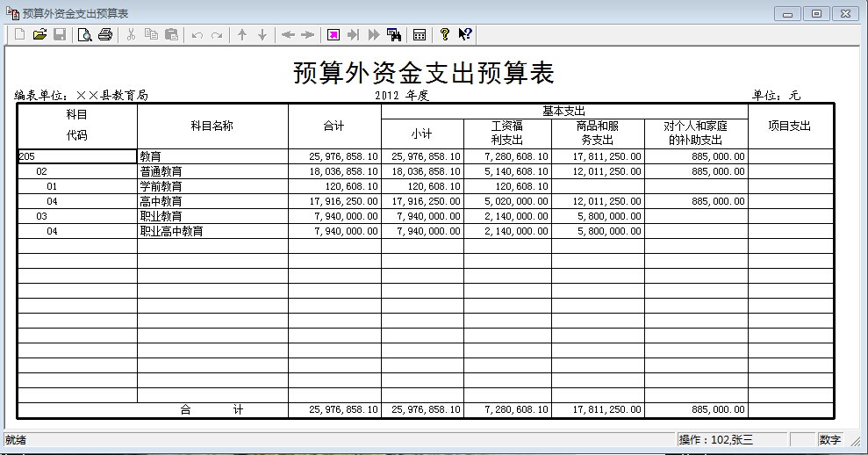Click the arrow-to-bar toolbar icon
868x455 pixels.
tap(354, 34)
